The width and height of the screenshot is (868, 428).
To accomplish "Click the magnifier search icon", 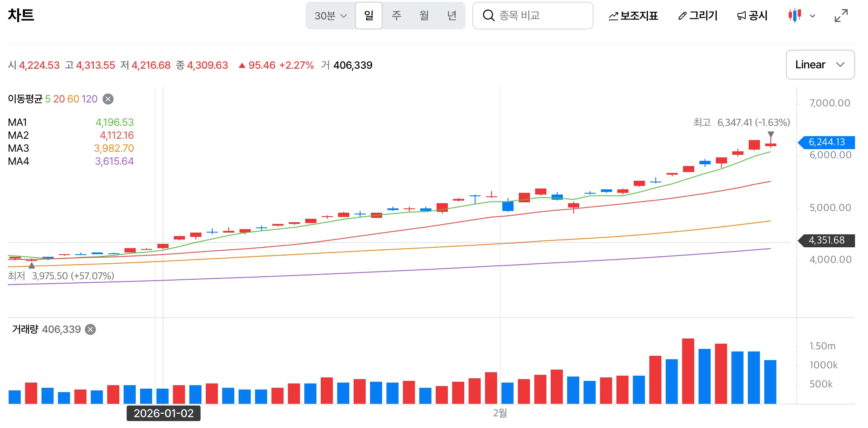I will pos(488,16).
